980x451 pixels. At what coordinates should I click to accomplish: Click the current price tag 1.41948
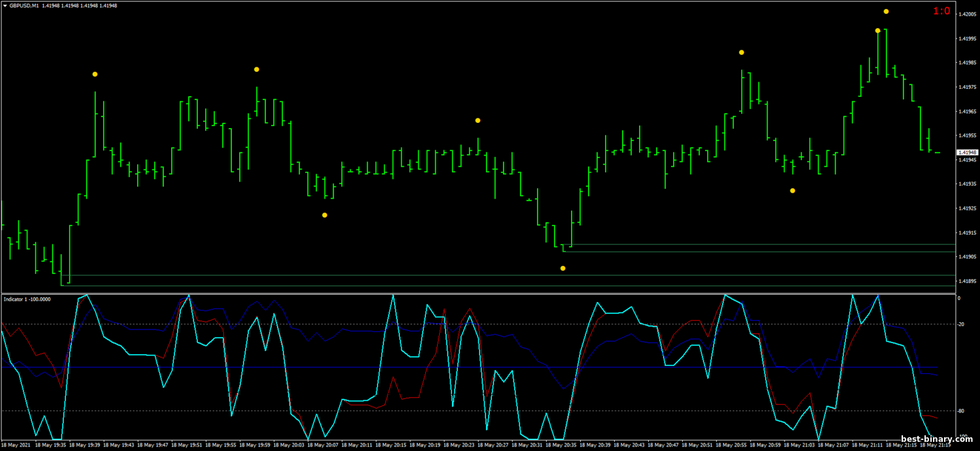(966, 152)
